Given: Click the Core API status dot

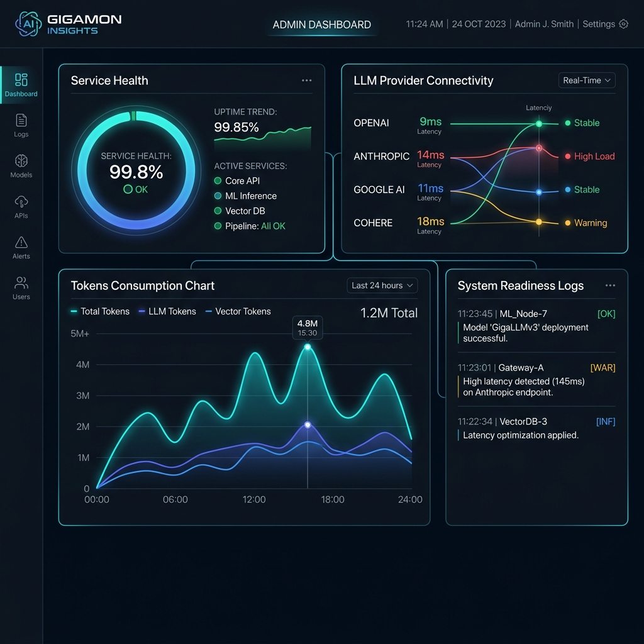Looking at the screenshot, I should pyautogui.click(x=218, y=180).
